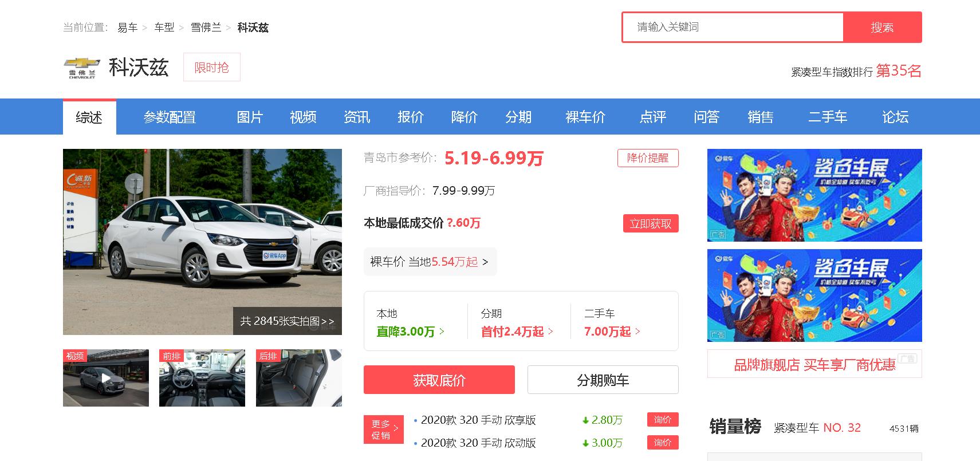This screenshot has height=461, width=980.
Task: Select the 点评 reviews tab
Action: tap(652, 117)
